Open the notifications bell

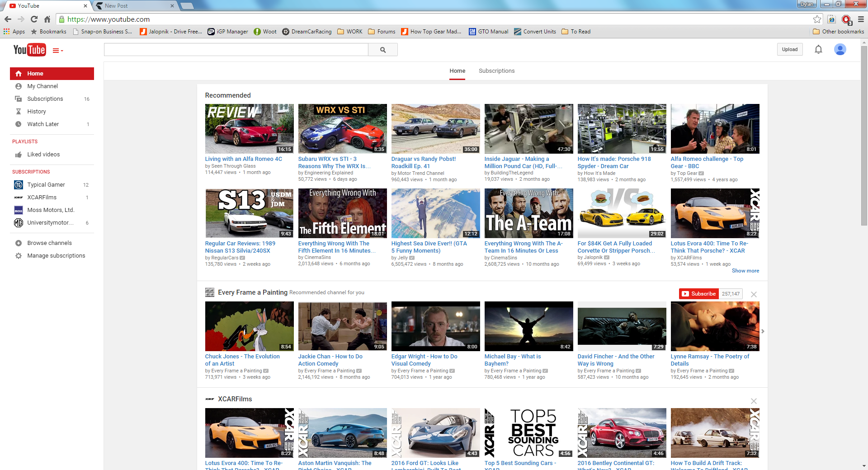point(818,49)
